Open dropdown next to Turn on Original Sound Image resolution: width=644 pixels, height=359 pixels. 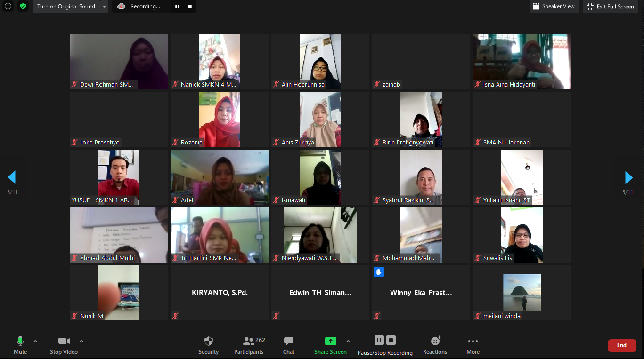(105, 7)
